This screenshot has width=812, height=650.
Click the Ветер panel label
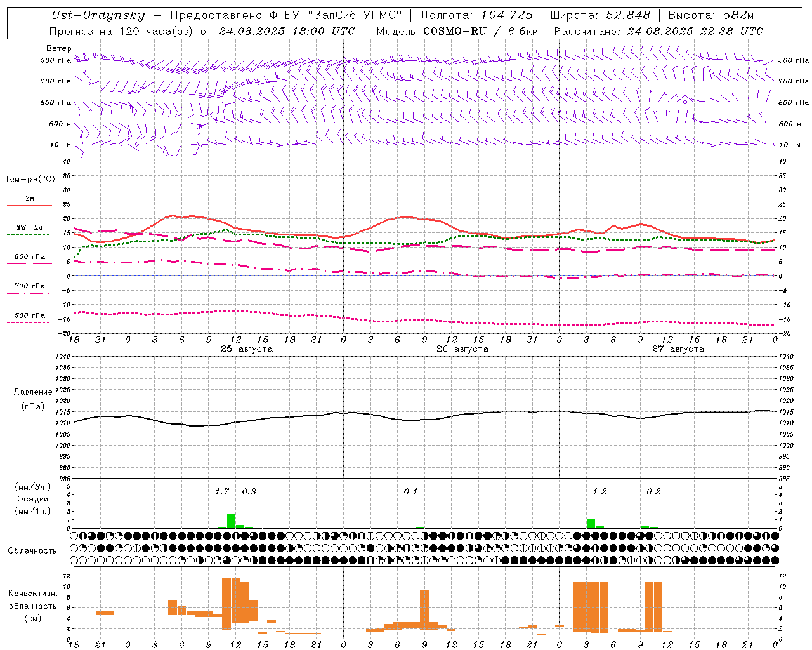[58, 48]
